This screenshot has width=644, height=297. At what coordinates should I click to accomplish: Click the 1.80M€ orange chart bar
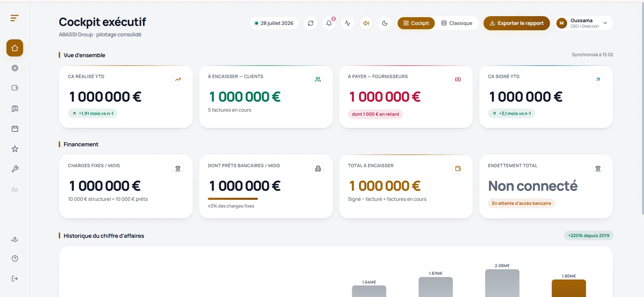click(x=569, y=289)
